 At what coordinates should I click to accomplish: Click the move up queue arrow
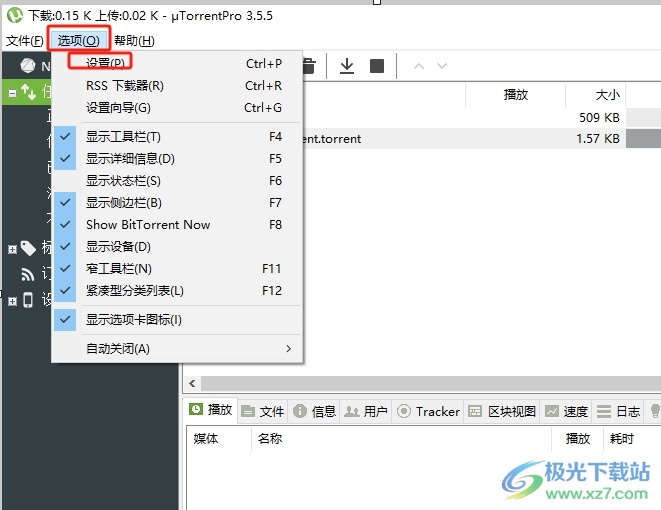419,66
